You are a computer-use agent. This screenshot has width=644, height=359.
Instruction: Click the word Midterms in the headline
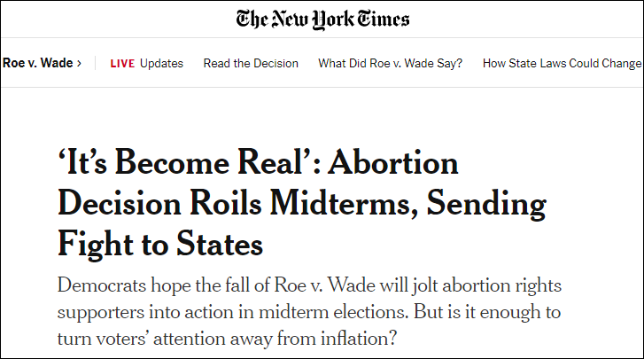click(340, 203)
